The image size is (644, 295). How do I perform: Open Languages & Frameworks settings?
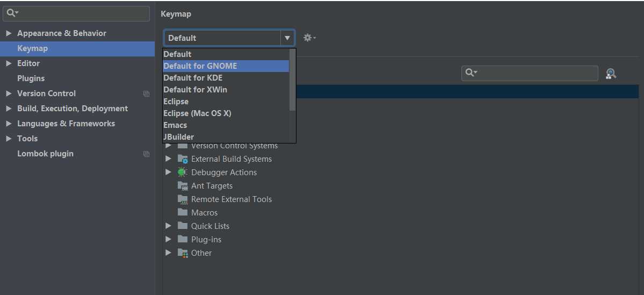[x=66, y=124]
